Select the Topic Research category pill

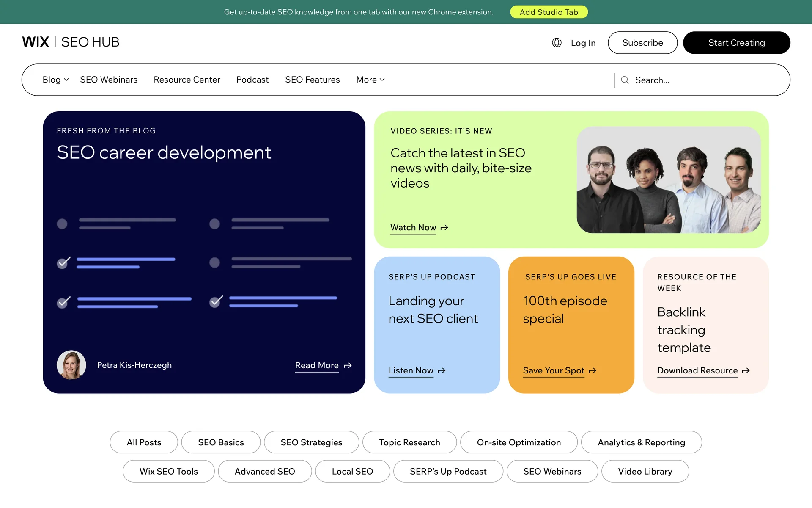click(x=409, y=442)
